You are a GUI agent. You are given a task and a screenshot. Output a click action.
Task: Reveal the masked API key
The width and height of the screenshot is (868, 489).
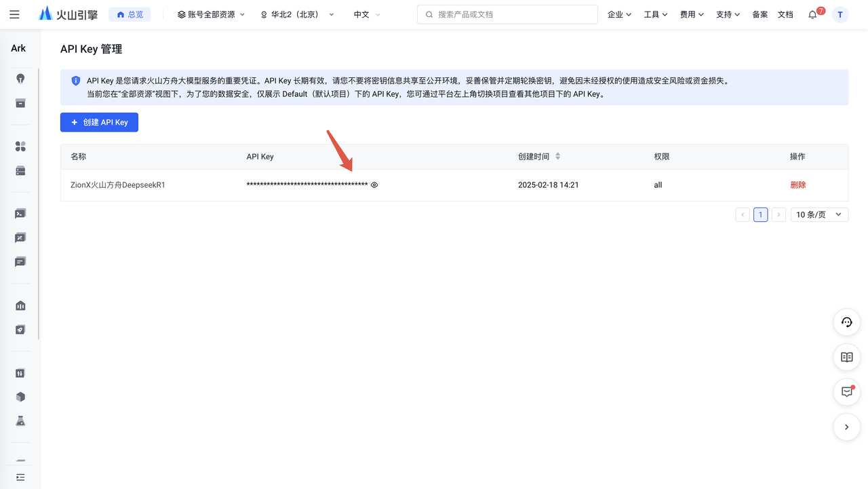(x=374, y=184)
